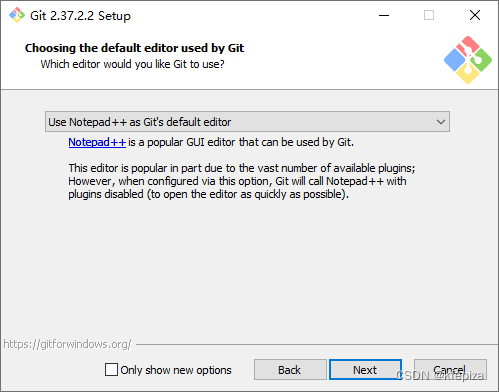This screenshot has width=499, height=392.
Task: Click the 'Only show new options' label
Action: coord(176,370)
